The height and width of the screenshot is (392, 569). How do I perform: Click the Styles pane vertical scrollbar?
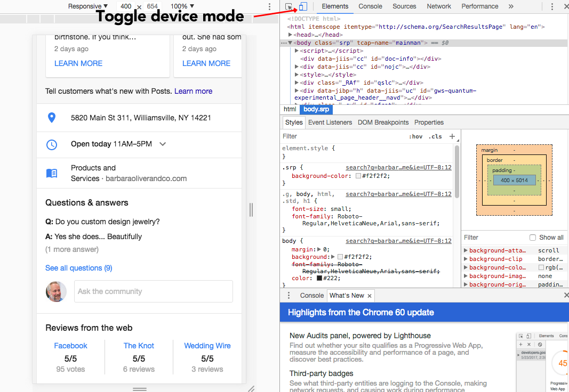[x=457, y=171]
